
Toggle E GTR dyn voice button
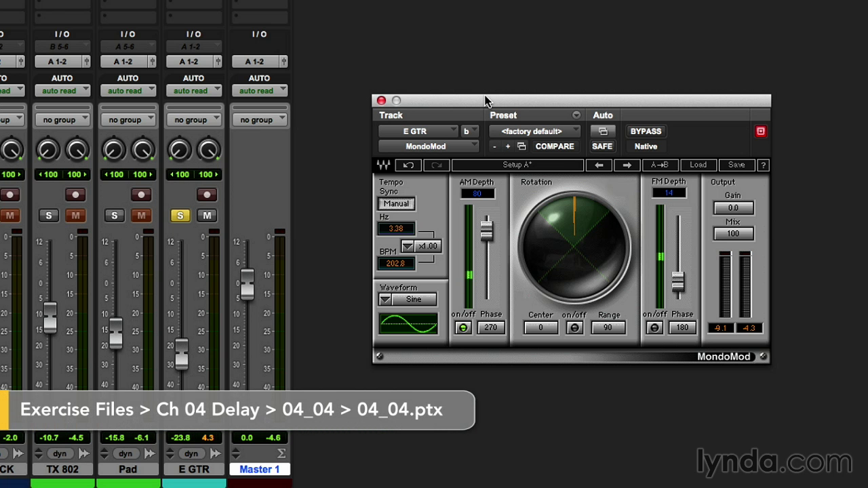pyautogui.click(x=191, y=453)
